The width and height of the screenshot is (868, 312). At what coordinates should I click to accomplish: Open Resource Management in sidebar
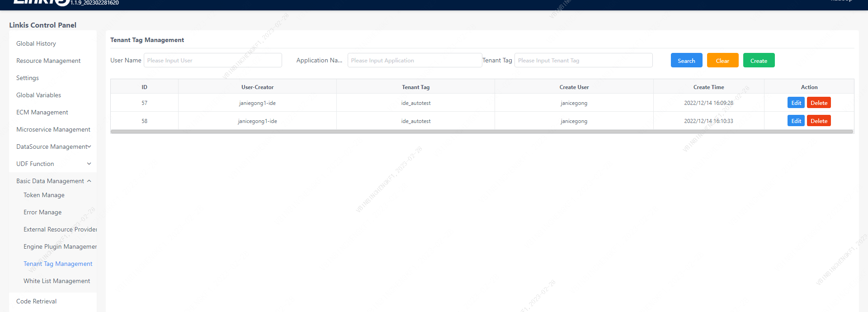point(48,61)
